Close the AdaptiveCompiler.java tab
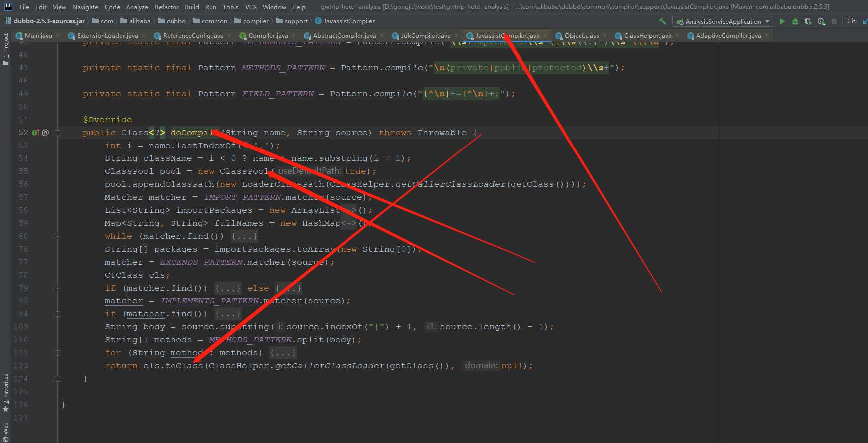Screen dimensions: 868x443 (x=767, y=35)
